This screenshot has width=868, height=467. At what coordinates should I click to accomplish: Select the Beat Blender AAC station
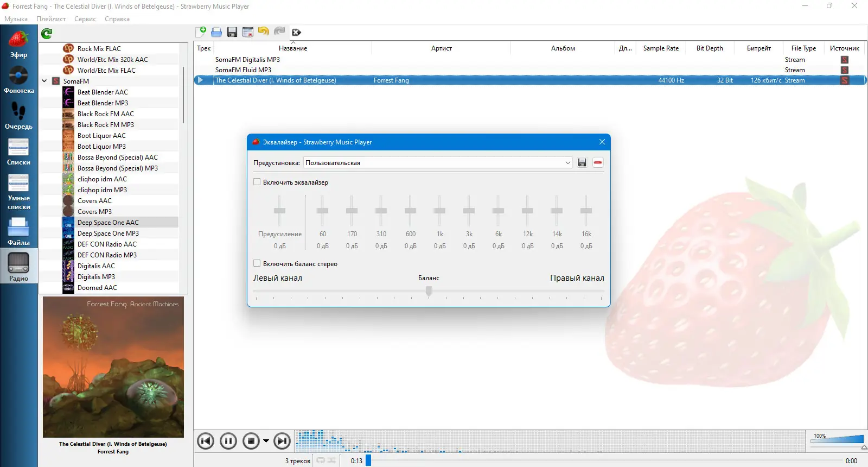(x=103, y=92)
